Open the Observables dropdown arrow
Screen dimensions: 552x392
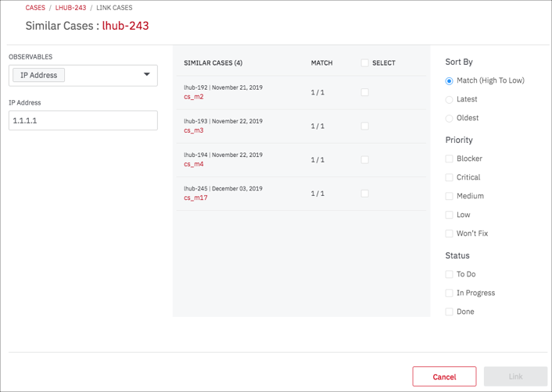[147, 74]
